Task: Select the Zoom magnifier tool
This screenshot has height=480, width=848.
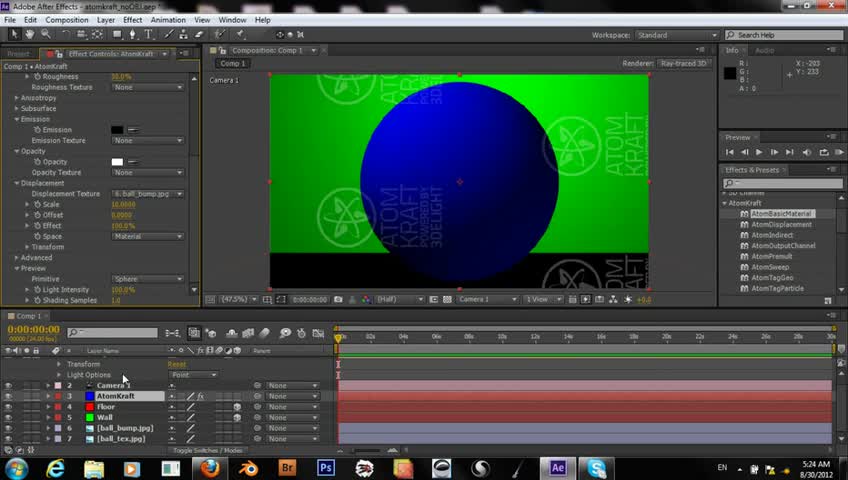Action: point(46,34)
